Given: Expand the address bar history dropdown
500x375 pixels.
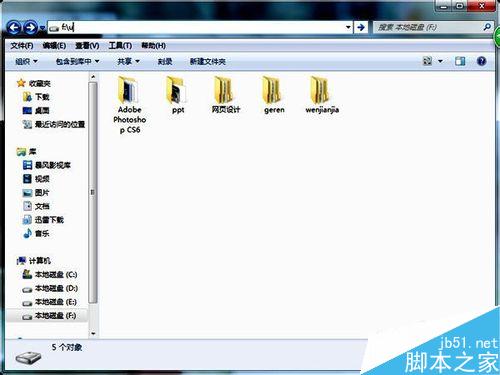Looking at the screenshot, I should pyautogui.click(x=348, y=27).
